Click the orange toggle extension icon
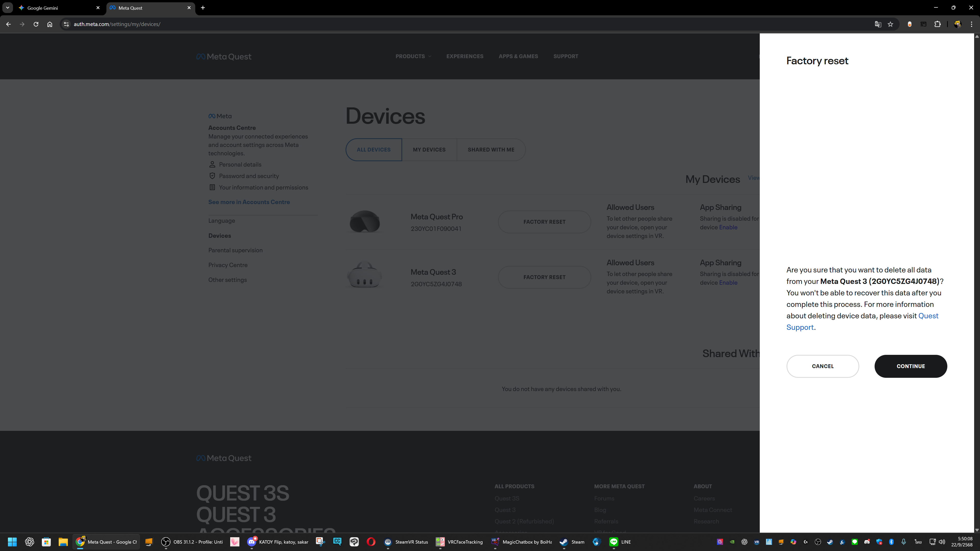 [x=910, y=24]
